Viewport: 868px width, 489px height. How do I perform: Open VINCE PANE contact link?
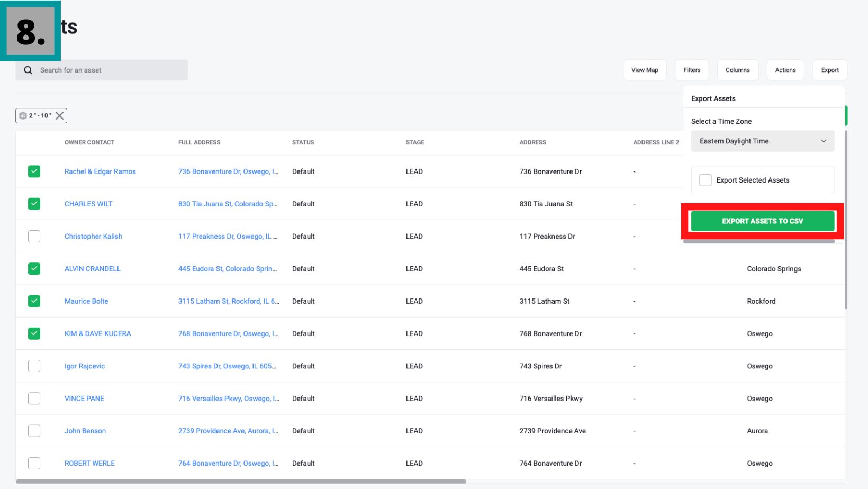pos(84,399)
